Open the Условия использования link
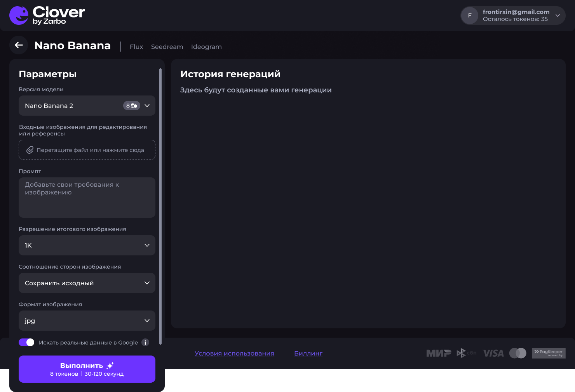 tap(234, 353)
